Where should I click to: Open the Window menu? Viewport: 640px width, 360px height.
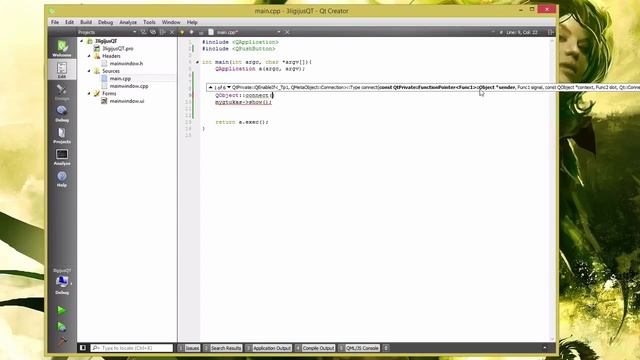click(x=171, y=22)
